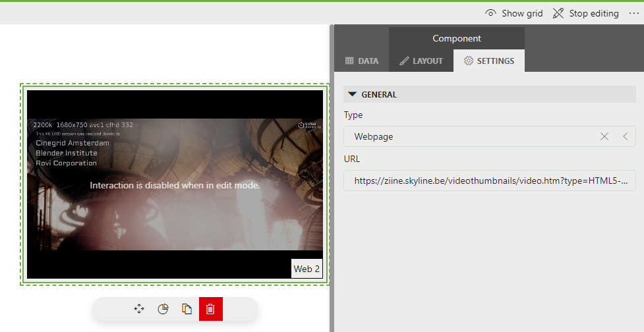Open the Type dropdown arrow
Image resolution: width=644 pixels, height=332 pixels.
[625, 136]
